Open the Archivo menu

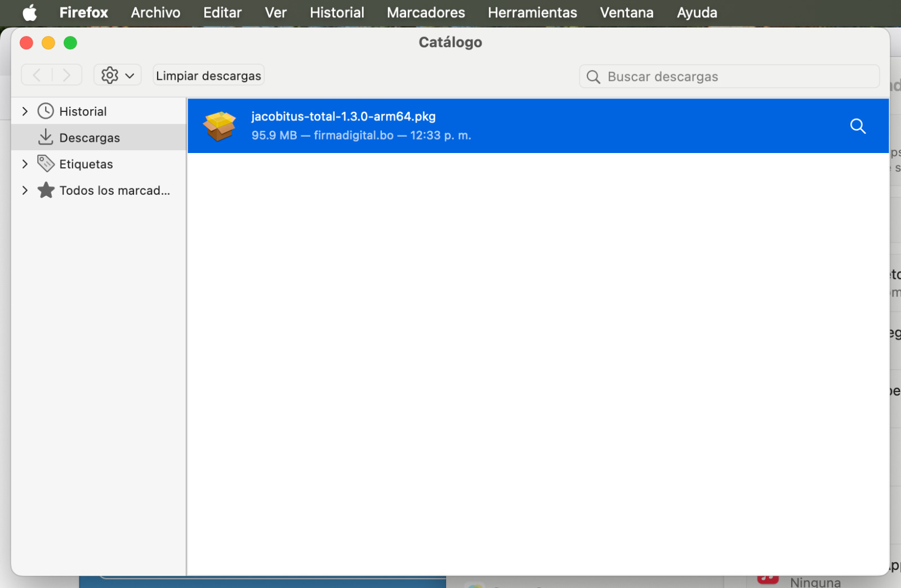tap(155, 12)
